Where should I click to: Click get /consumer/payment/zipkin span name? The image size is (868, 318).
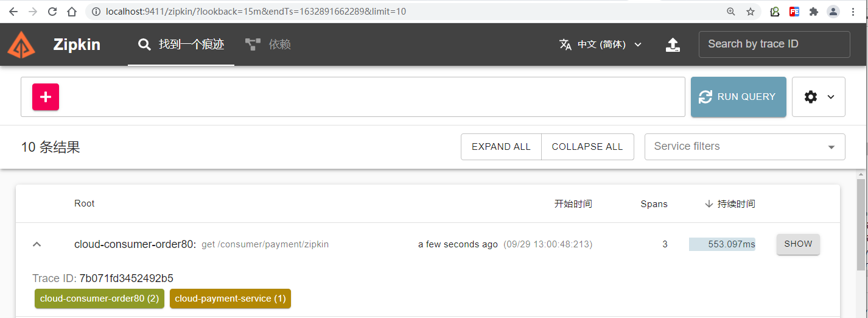(265, 244)
